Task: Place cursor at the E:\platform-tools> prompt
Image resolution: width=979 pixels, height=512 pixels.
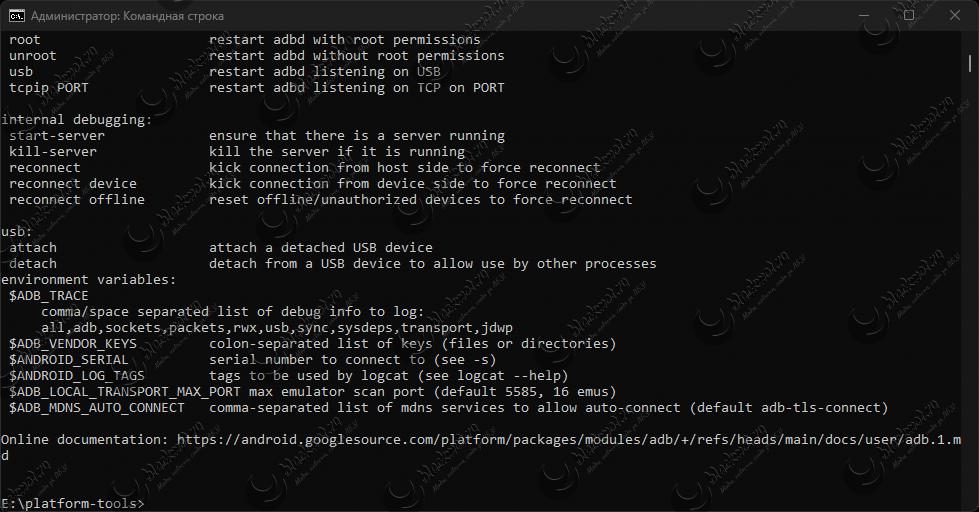Action: coord(73,503)
